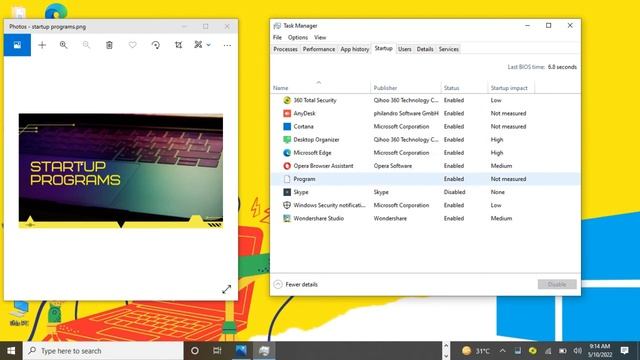Click the Windows Security notification shield icon
The width and height of the screenshot is (640, 360).
tap(287, 205)
